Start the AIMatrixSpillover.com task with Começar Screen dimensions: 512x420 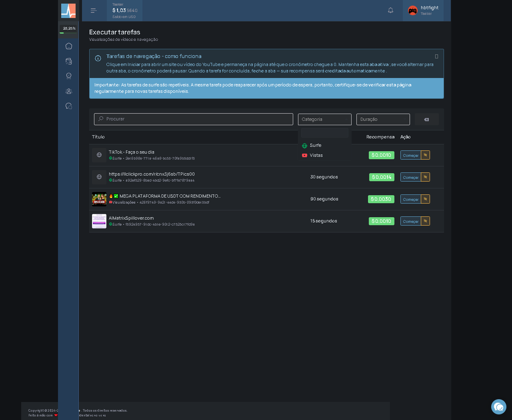pos(410,221)
